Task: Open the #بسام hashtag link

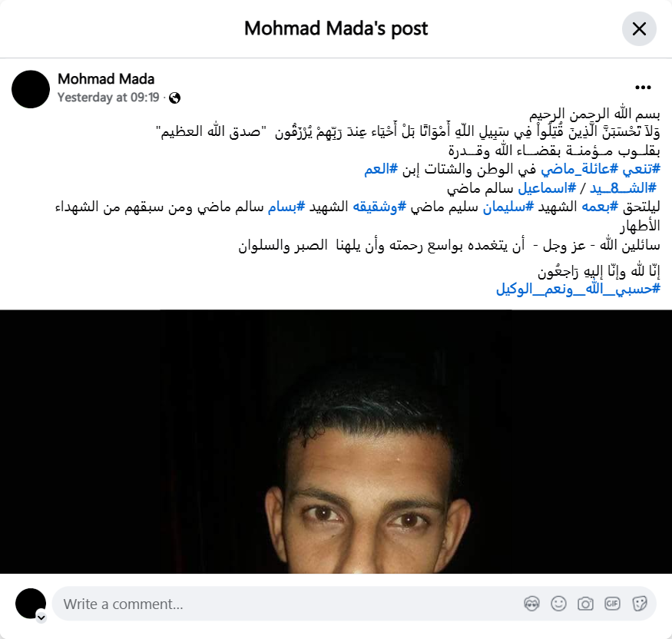Action: coord(286,207)
